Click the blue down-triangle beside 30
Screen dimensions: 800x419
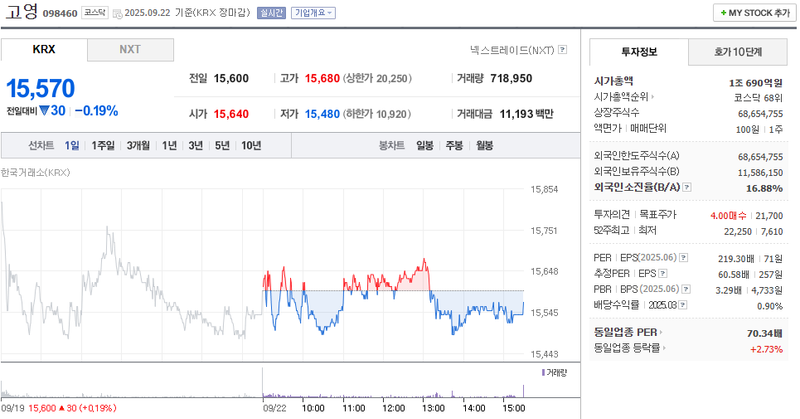pos(44,110)
